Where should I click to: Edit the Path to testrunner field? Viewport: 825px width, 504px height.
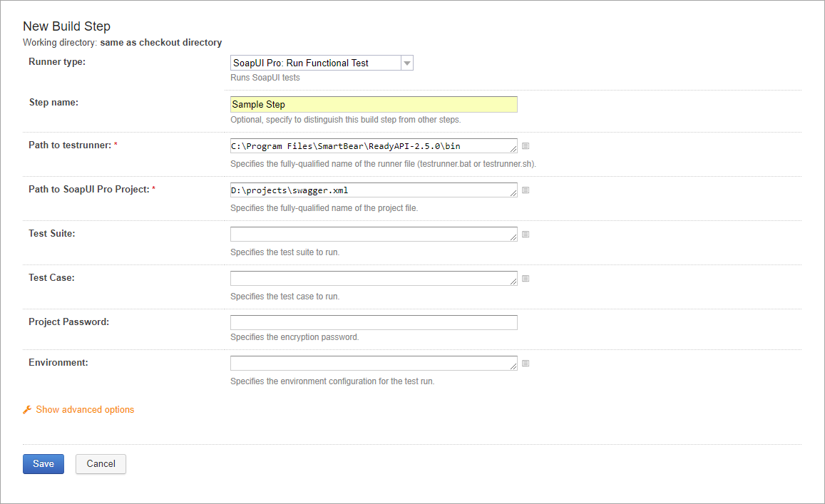(374, 145)
